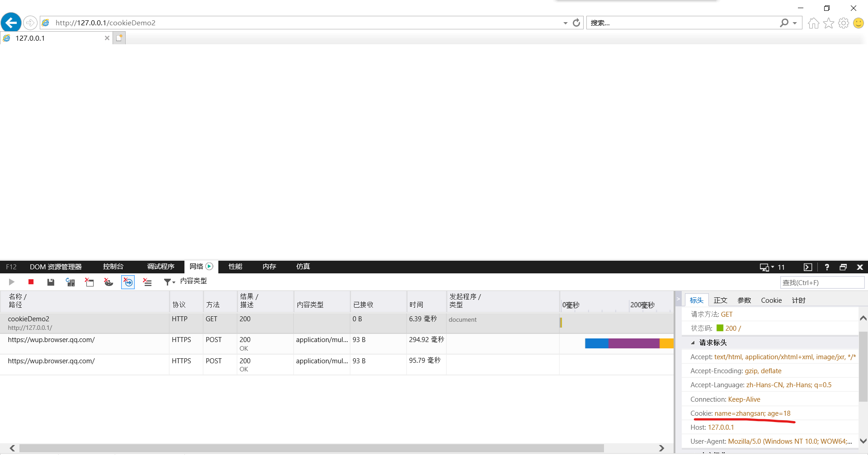
Task: Open the content type filter dropdown
Action: 170,282
